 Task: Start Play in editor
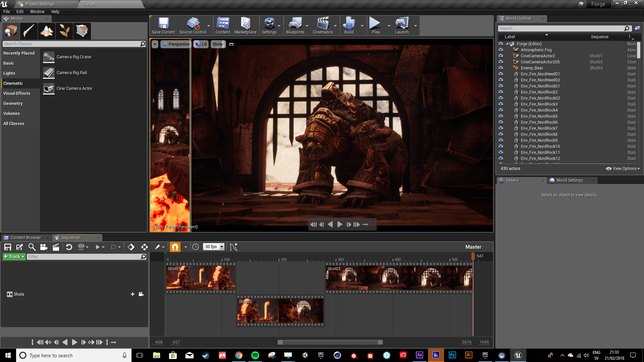coord(375,26)
